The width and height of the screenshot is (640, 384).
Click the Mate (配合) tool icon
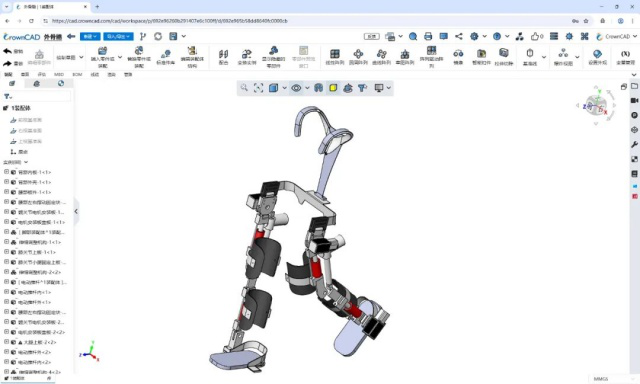coord(223,54)
